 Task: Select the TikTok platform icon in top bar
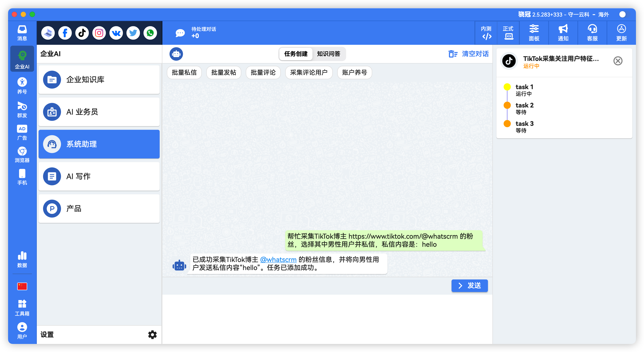click(82, 33)
